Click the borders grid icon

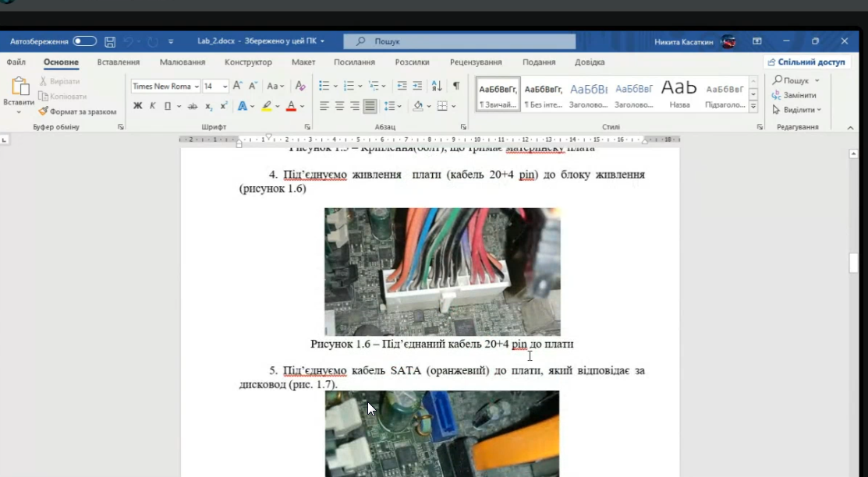click(x=441, y=106)
